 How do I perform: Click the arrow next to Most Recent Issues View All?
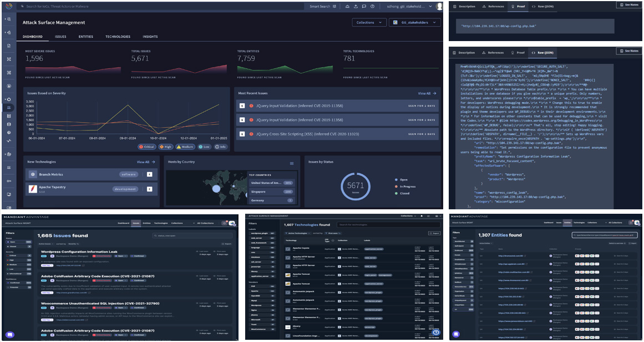[434, 93]
